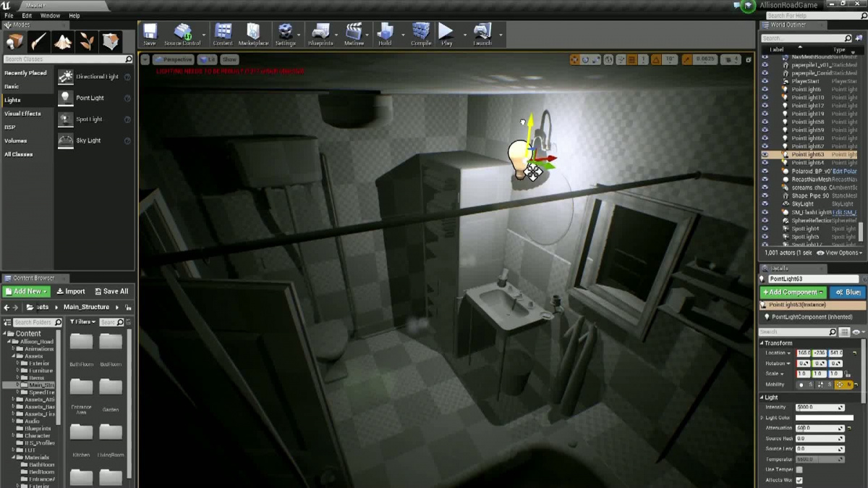Expand the Light Color property arrow
The width and height of the screenshot is (868, 488).
(762, 418)
